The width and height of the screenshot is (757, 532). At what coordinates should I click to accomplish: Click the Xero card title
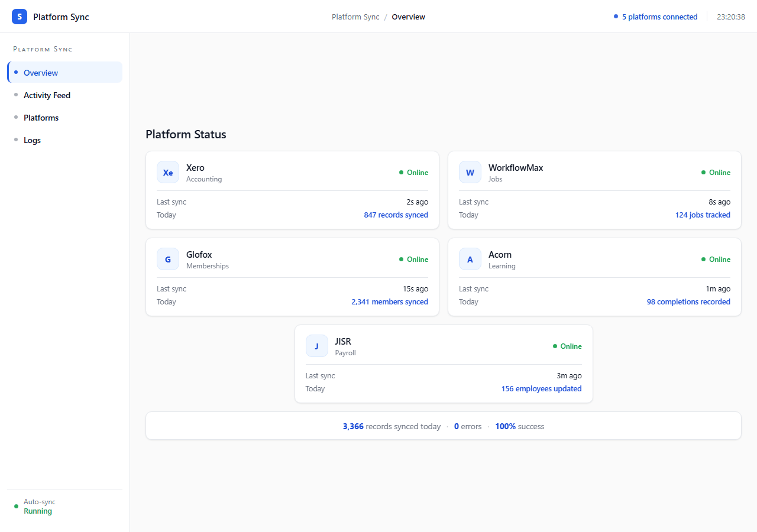[x=195, y=168]
